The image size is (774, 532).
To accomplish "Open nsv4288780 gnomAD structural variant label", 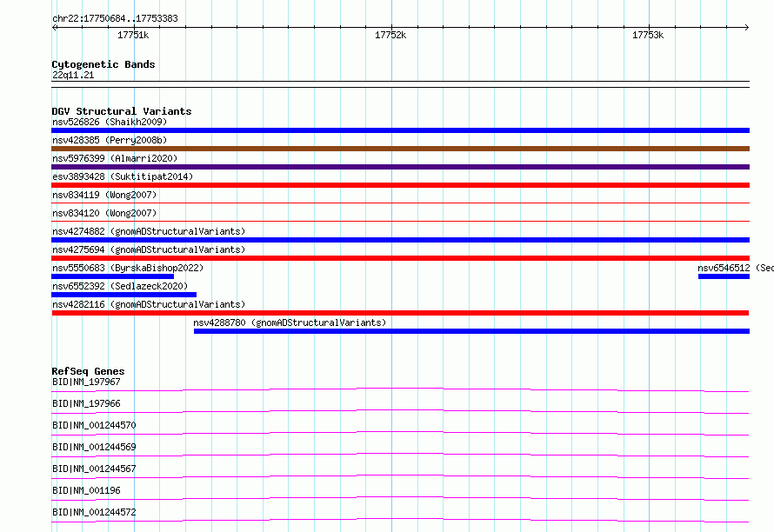I will [290, 323].
